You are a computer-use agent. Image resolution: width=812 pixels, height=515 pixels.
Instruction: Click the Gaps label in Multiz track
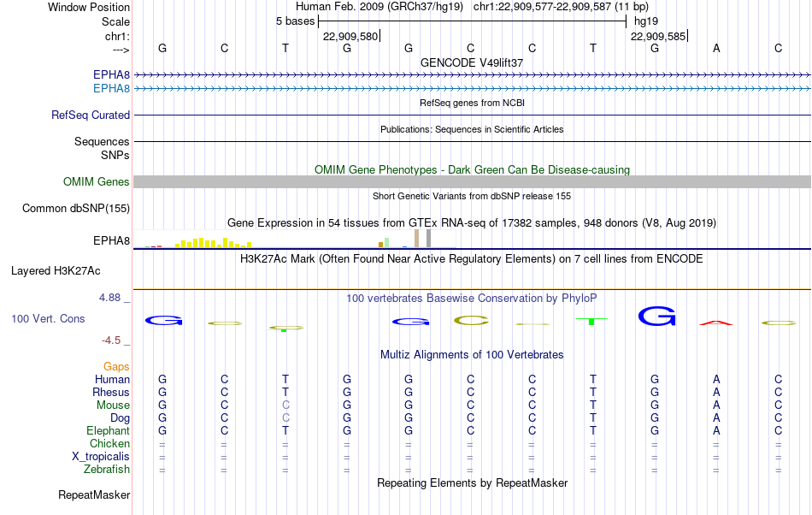(x=116, y=367)
